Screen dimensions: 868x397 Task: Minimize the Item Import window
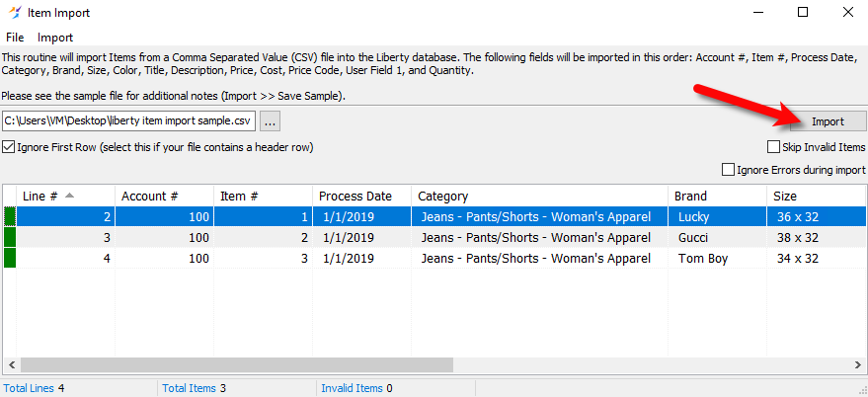(758, 12)
